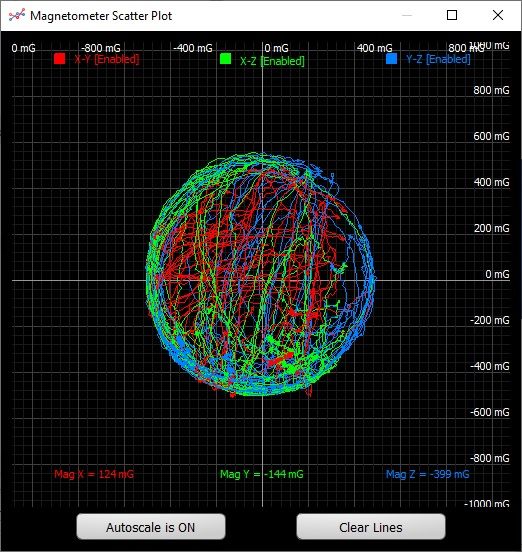Click the 800 mG vertical axis label

[491, 90]
